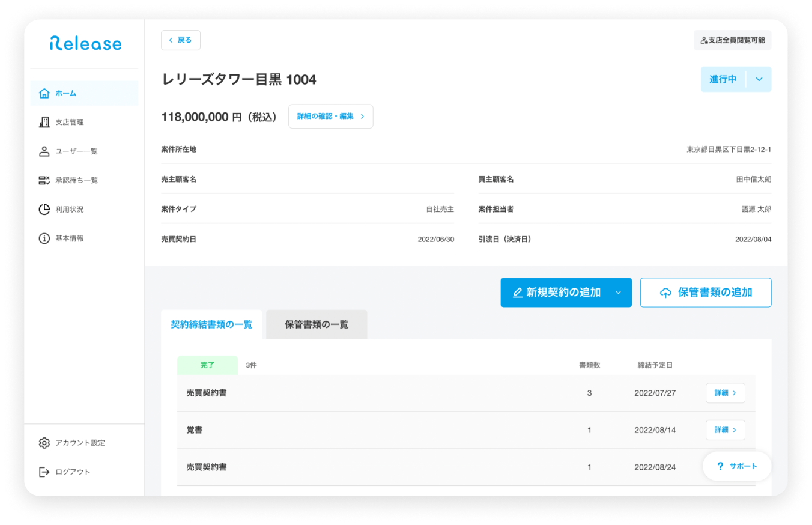Image resolution: width=812 pixels, height=525 pixels.
Task: Open 詳細 for 2022/07/27 売買契約書
Action: (x=726, y=393)
